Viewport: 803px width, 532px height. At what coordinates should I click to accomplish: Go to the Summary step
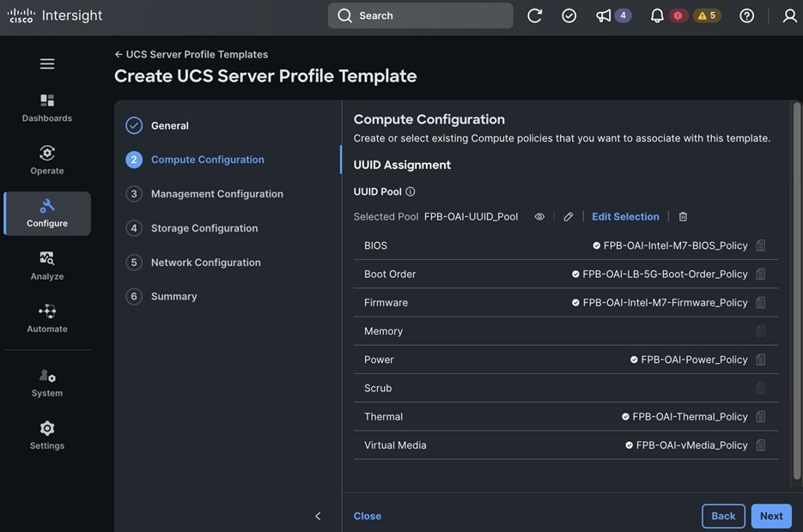tap(161, 297)
